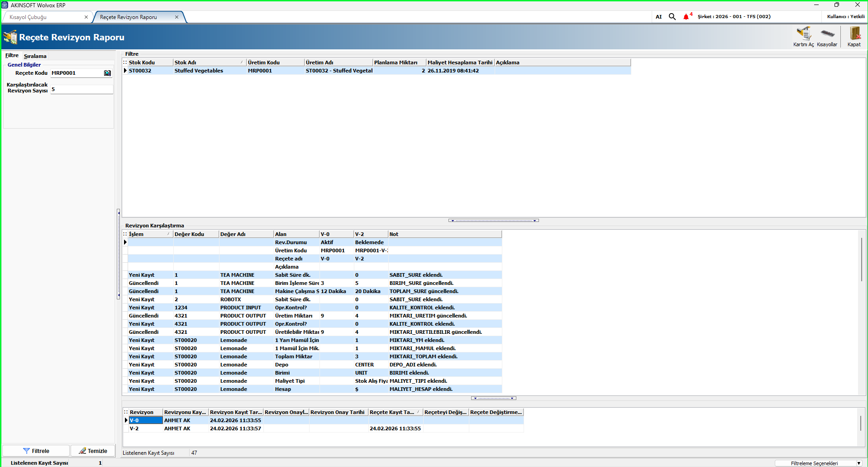Screen dimensions: 868x467
Task: Click the Reçete Kodu lookup icon
Action: (x=107, y=73)
